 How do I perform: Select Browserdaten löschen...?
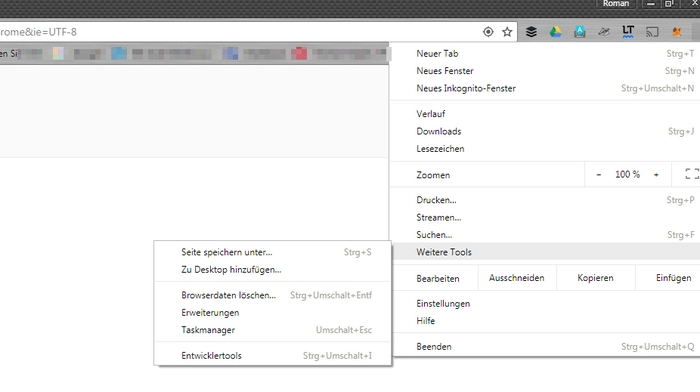click(272, 295)
